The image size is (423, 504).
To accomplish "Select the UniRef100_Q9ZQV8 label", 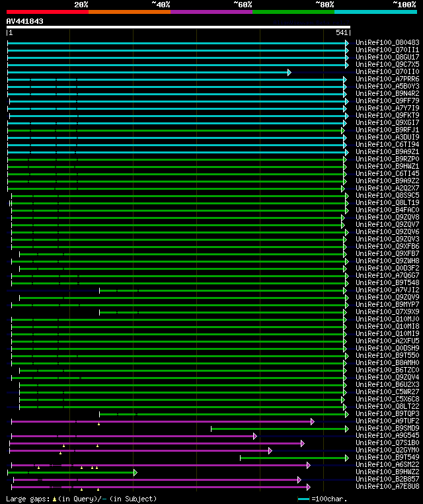I will click(387, 217).
